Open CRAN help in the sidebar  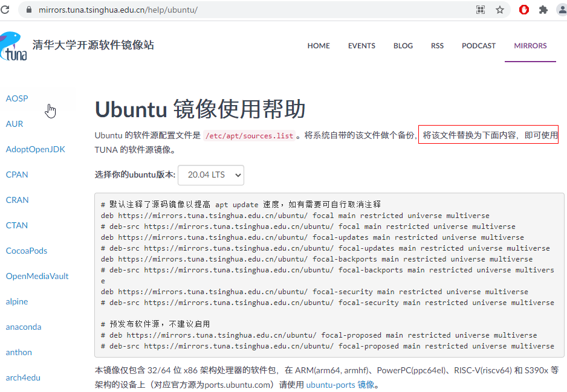pos(18,200)
